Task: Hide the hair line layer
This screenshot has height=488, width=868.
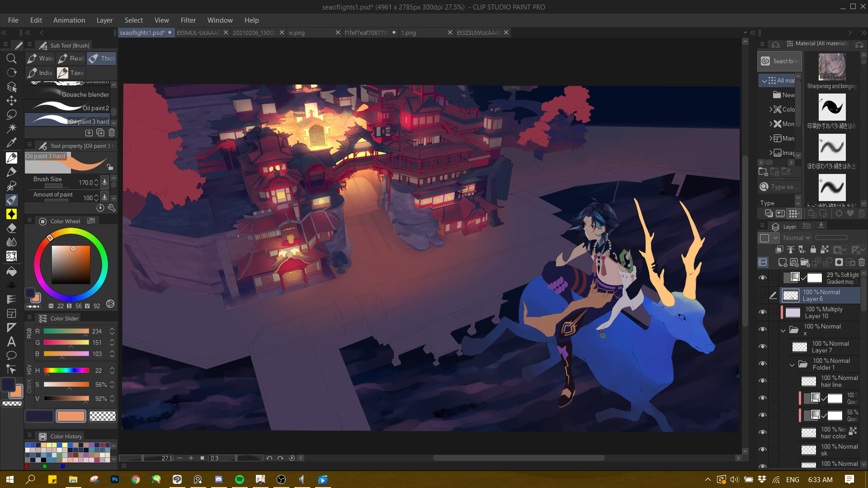Action: pyautogui.click(x=763, y=380)
